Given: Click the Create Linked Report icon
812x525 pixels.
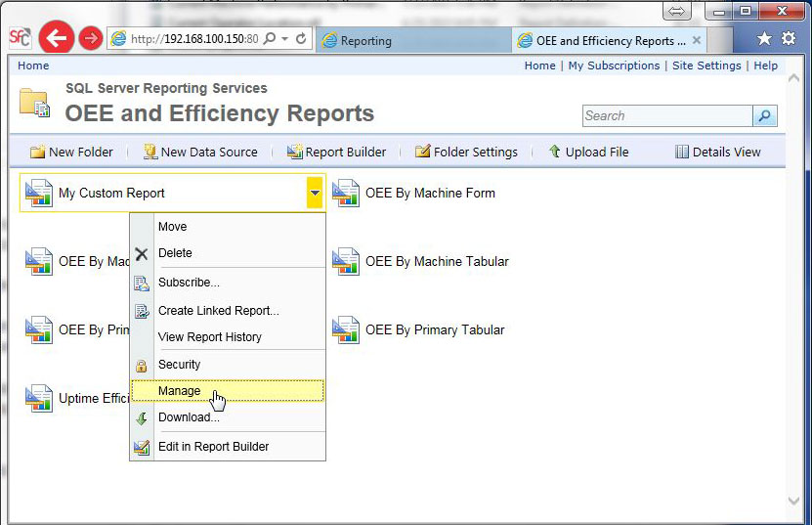Looking at the screenshot, I should click(142, 311).
